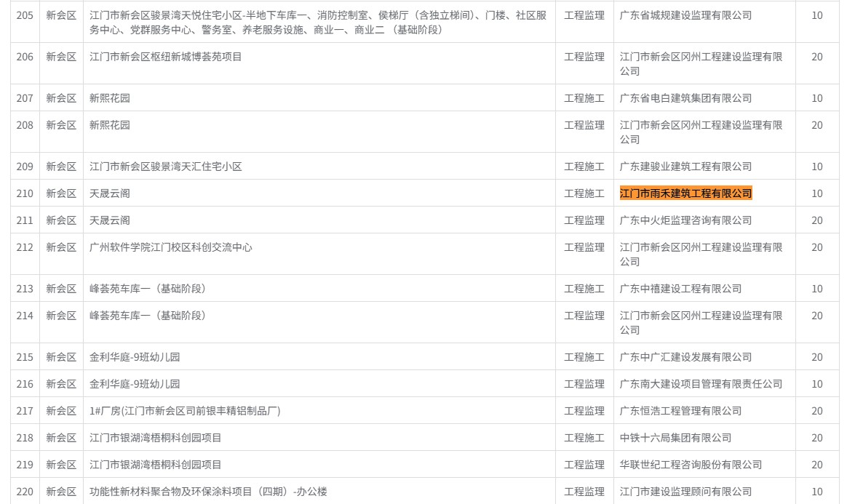This screenshot has height=504, width=855.
Task: Select company 广东中禧建设工程有限公司
Action: click(x=680, y=289)
